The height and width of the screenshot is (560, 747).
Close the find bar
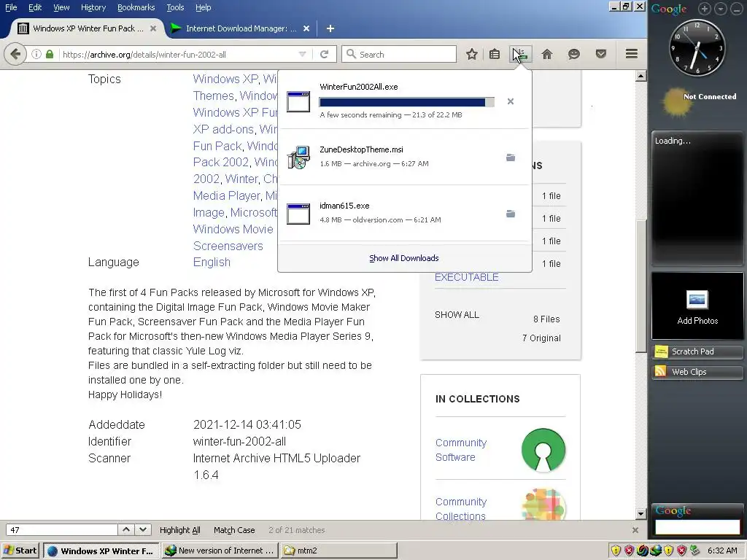pos(635,530)
